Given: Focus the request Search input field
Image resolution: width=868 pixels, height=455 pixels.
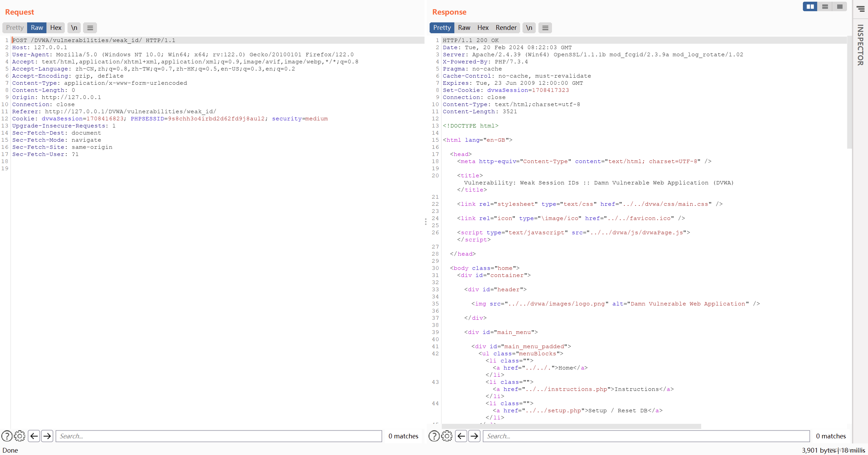Looking at the screenshot, I should [x=219, y=436].
